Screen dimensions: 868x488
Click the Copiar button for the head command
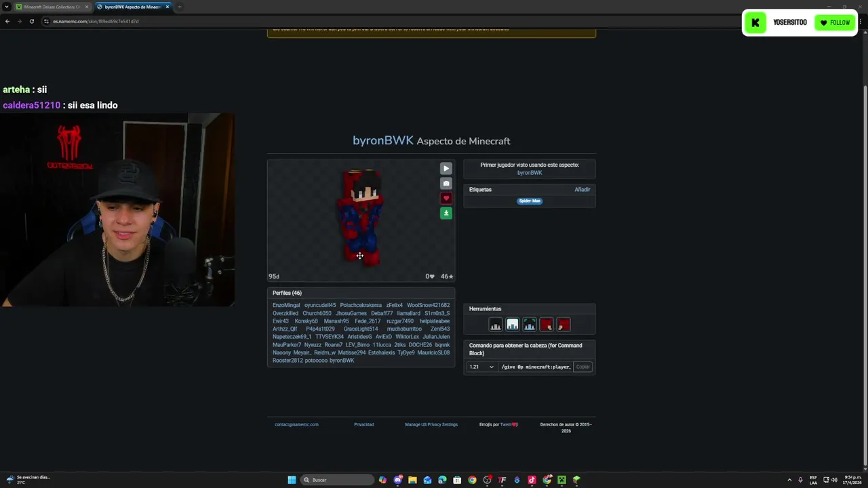pyautogui.click(x=583, y=367)
